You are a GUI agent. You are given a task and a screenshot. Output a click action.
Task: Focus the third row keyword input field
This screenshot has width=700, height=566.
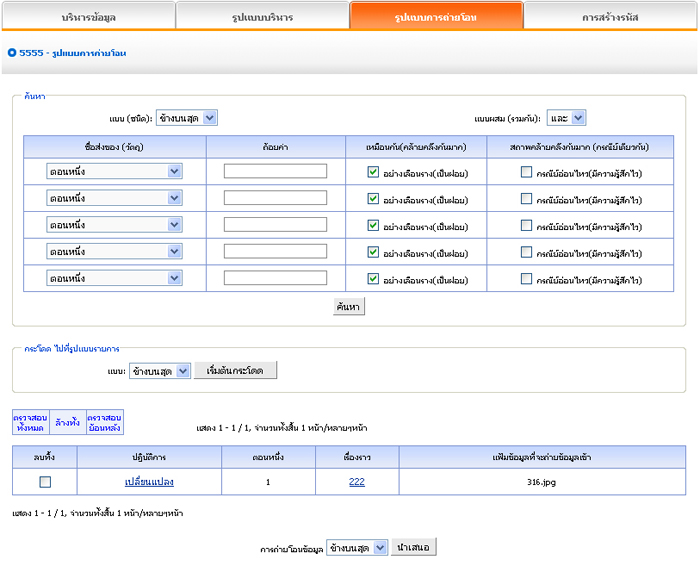tap(275, 225)
